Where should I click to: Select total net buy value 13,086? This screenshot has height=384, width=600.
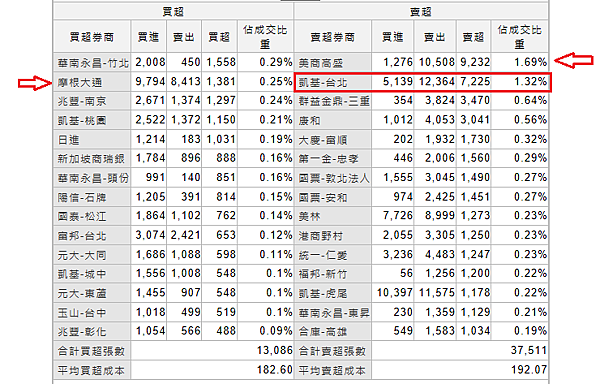coord(275,350)
